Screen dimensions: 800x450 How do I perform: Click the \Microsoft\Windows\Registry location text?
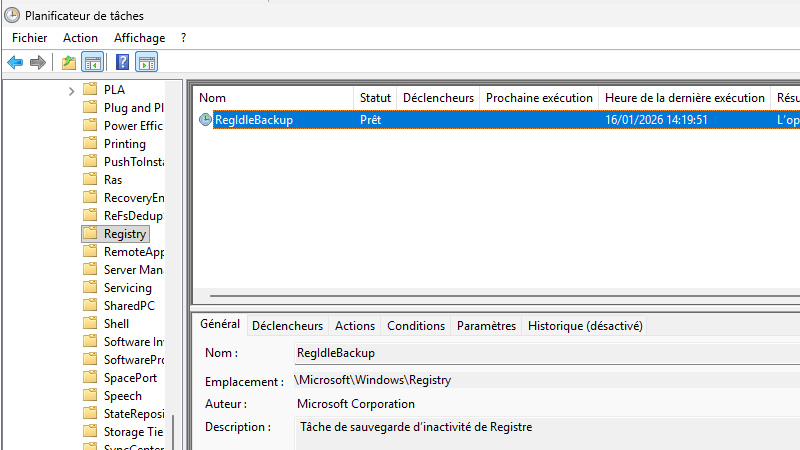point(372,380)
